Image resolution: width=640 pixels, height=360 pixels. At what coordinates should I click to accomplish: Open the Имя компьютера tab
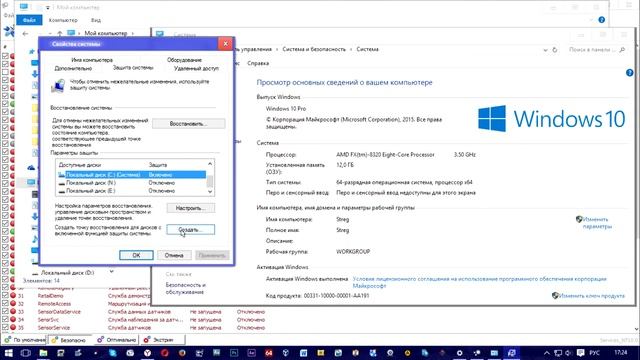(x=92, y=60)
